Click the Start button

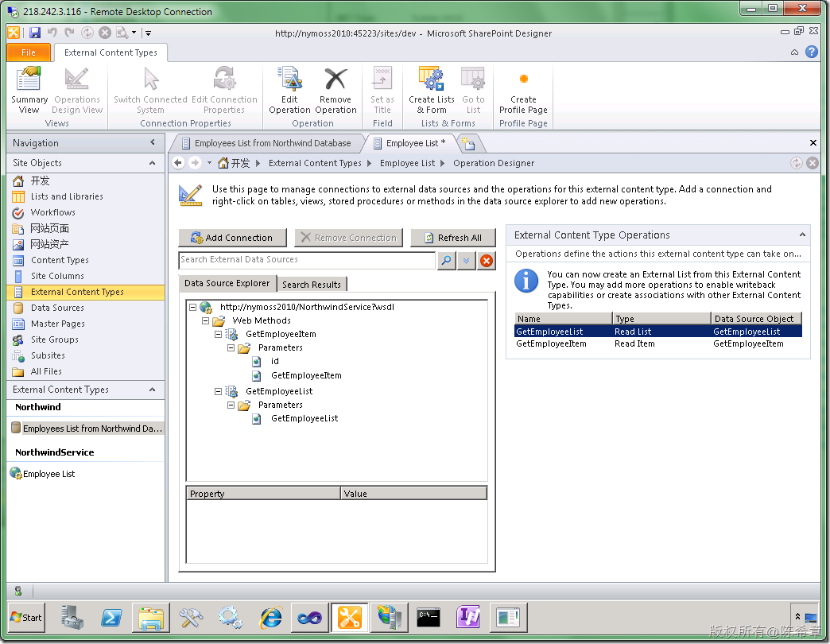pyautogui.click(x=26, y=618)
